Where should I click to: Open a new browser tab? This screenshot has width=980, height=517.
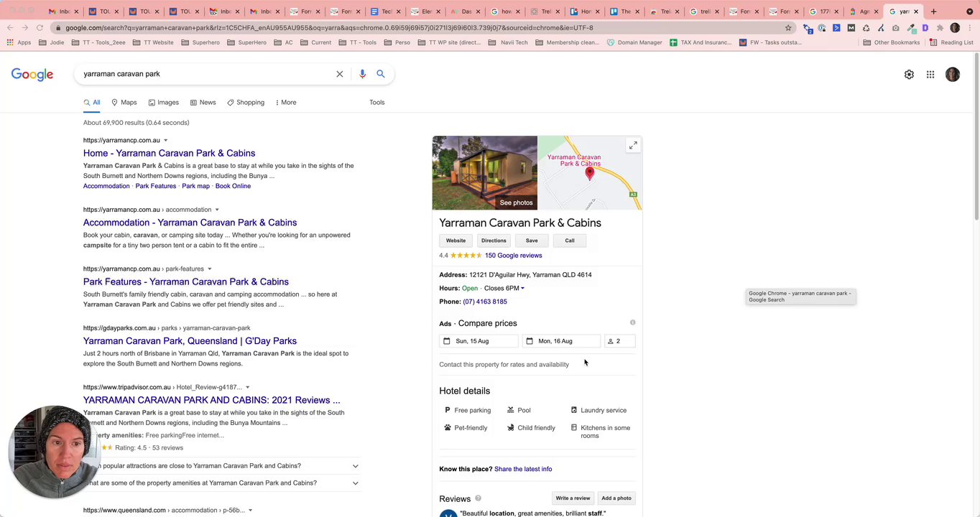933,11
